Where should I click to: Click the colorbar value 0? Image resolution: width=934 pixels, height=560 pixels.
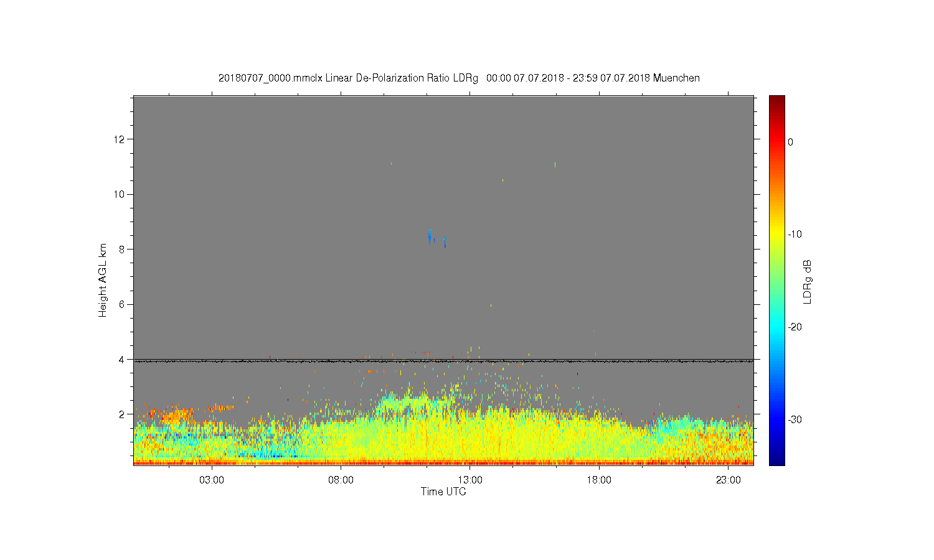[x=790, y=142]
